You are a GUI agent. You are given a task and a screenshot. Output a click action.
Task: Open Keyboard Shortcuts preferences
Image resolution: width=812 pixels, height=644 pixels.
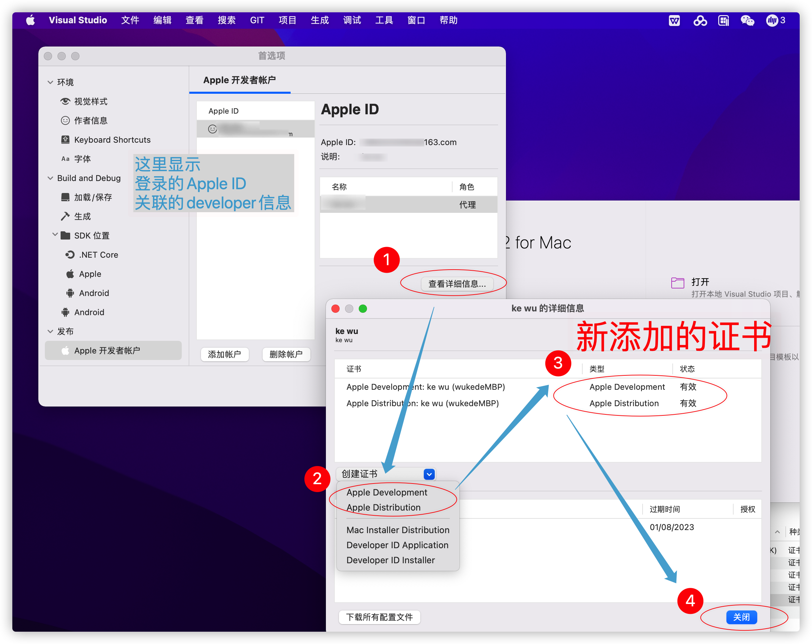(x=112, y=140)
